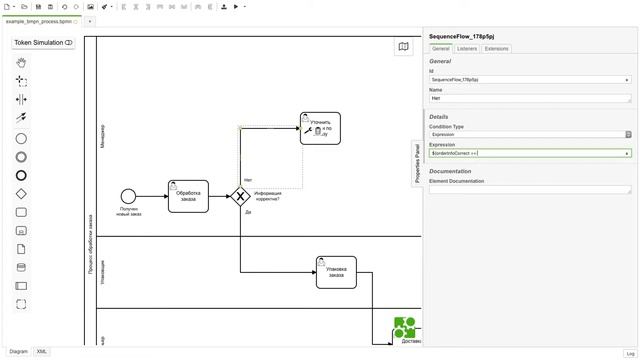The width and height of the screenshot is (640, 360).
Task: Click the deploy diagram icon
Action: click(224, 7)
